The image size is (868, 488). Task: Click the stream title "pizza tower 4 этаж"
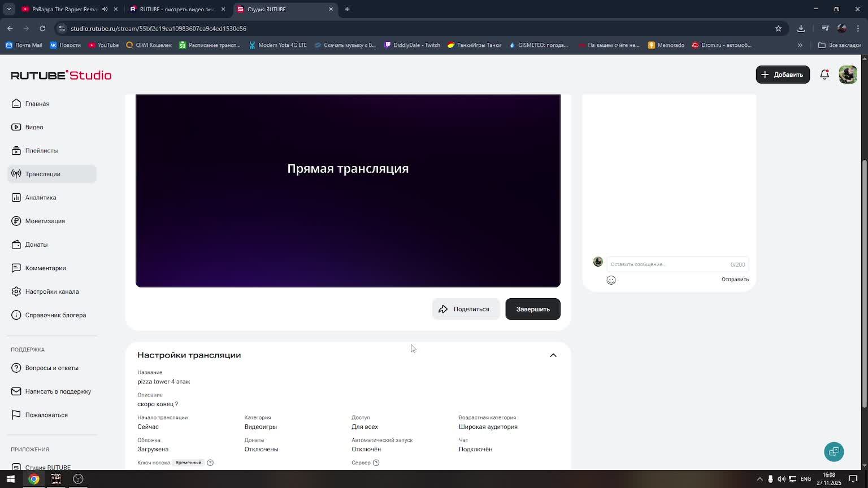tap(164, 382)
